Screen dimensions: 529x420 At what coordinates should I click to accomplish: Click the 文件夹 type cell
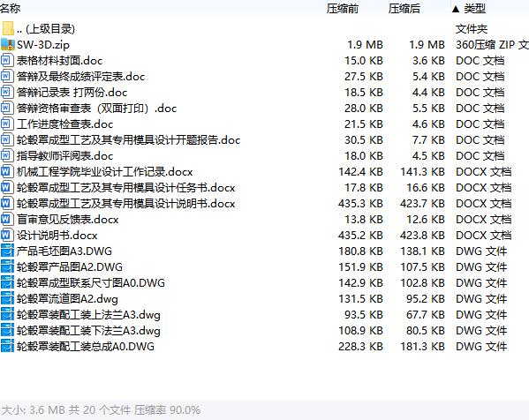pos(472,28)
